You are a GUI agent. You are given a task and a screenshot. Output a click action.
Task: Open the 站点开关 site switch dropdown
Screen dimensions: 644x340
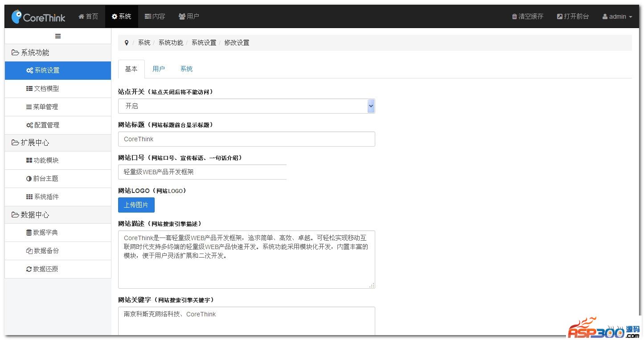(246, 106)
